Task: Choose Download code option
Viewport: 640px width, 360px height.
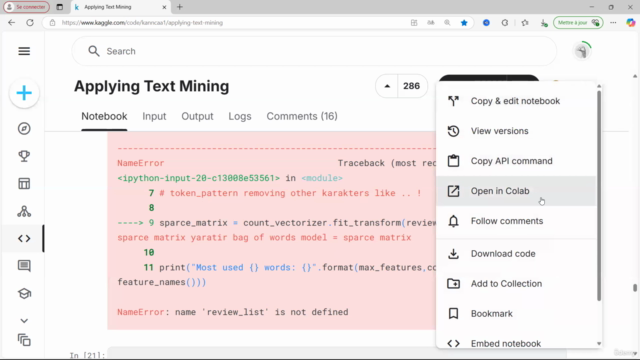Action: click(x=516, y=253)
